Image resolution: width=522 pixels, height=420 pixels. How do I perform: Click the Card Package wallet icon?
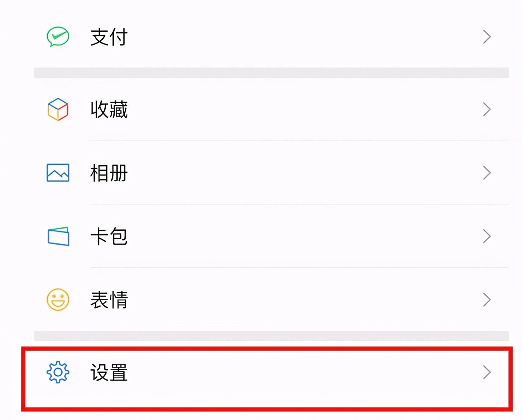tap(58, 237)
